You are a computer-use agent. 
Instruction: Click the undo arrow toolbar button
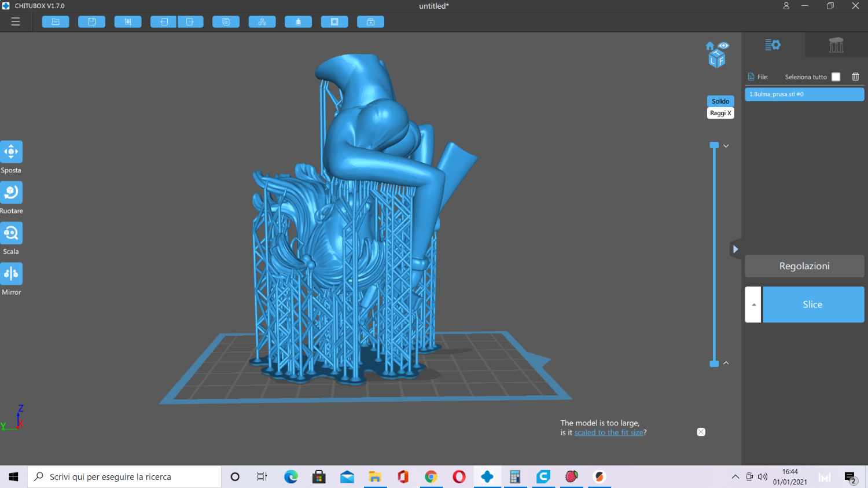[164, 22]
